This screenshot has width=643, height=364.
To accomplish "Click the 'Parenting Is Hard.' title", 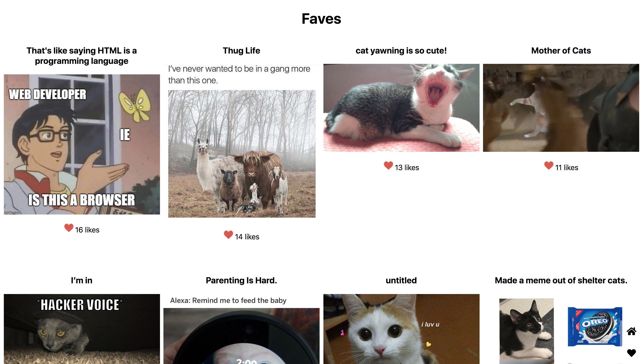I will pos(242,280).
